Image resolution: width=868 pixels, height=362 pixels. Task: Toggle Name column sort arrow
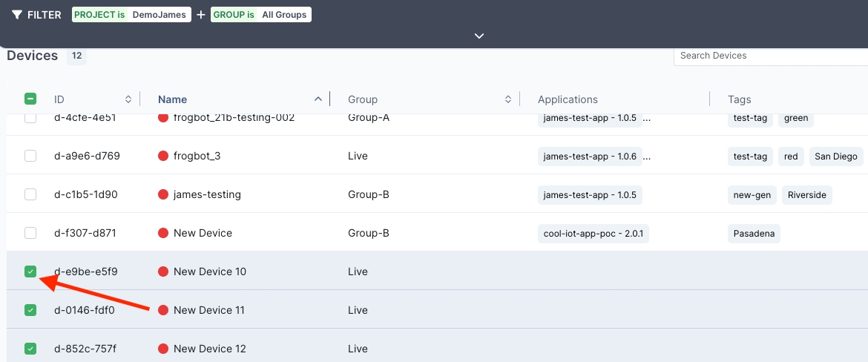pyautogui.click(x=318, y=99)
